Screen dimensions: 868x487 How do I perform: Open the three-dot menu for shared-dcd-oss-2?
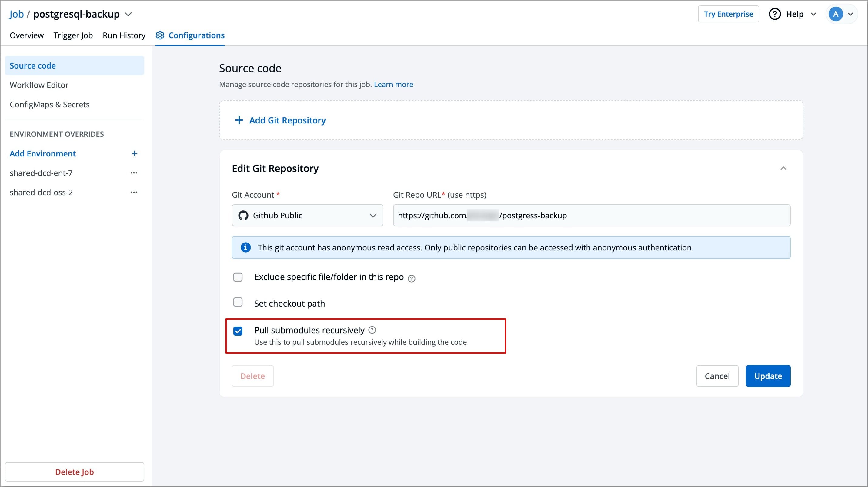[134, 193]
